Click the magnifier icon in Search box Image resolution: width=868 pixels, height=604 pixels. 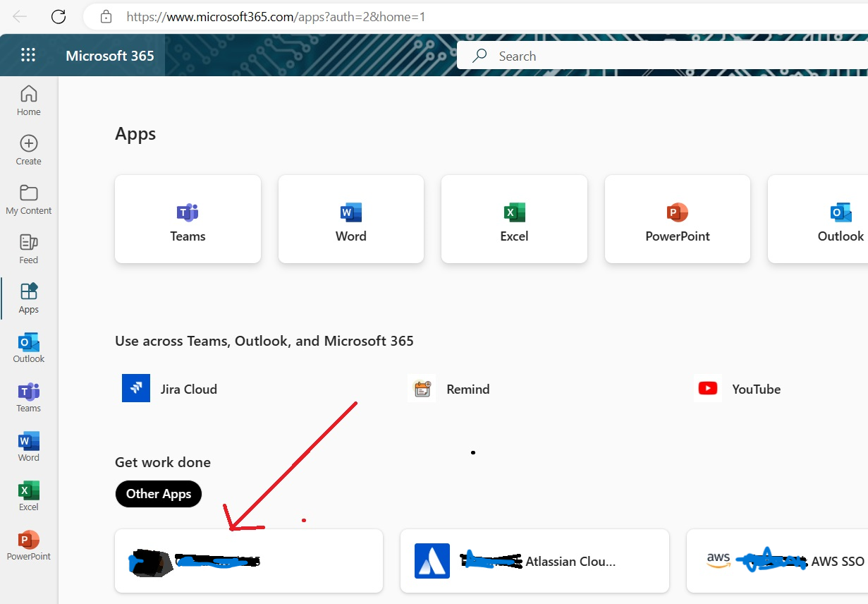coord(480,56)
